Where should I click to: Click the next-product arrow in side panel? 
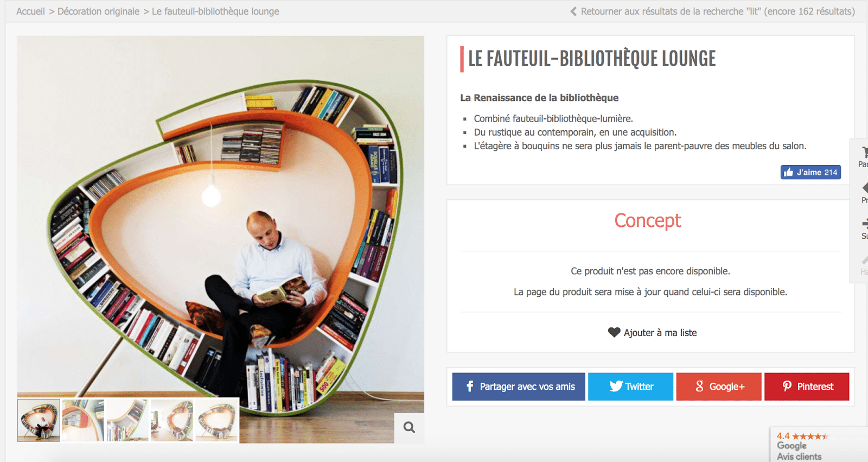[864, 223]
